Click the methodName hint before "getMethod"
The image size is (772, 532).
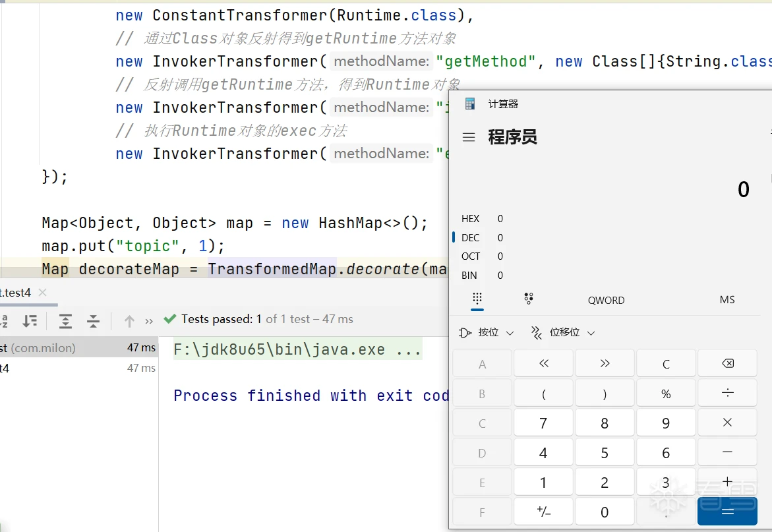tap(381, 61)
